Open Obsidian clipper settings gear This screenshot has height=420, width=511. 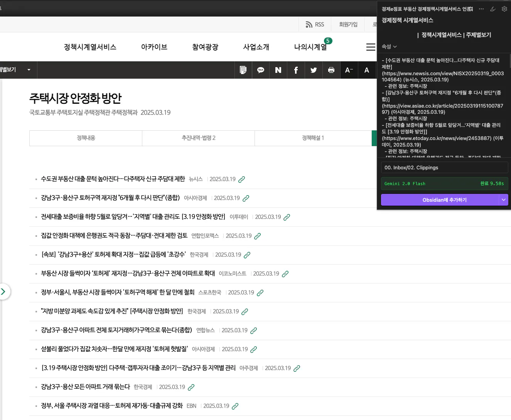point(504,9)
